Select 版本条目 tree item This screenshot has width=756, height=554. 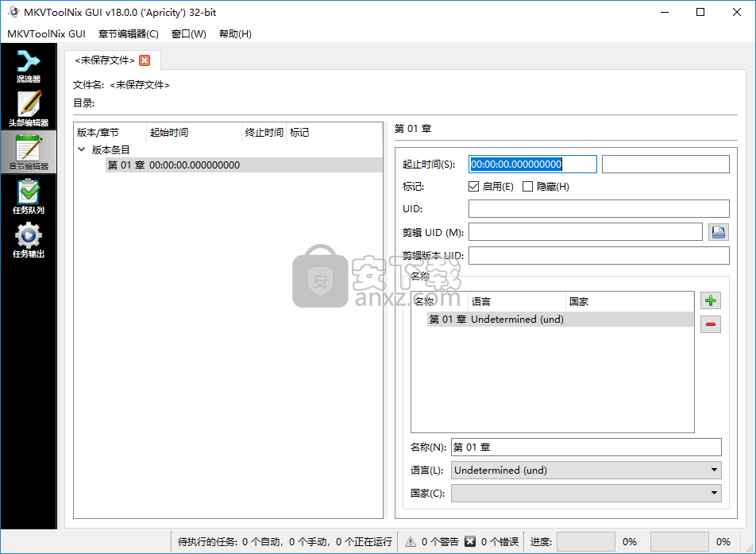click(x=111, y=149)
